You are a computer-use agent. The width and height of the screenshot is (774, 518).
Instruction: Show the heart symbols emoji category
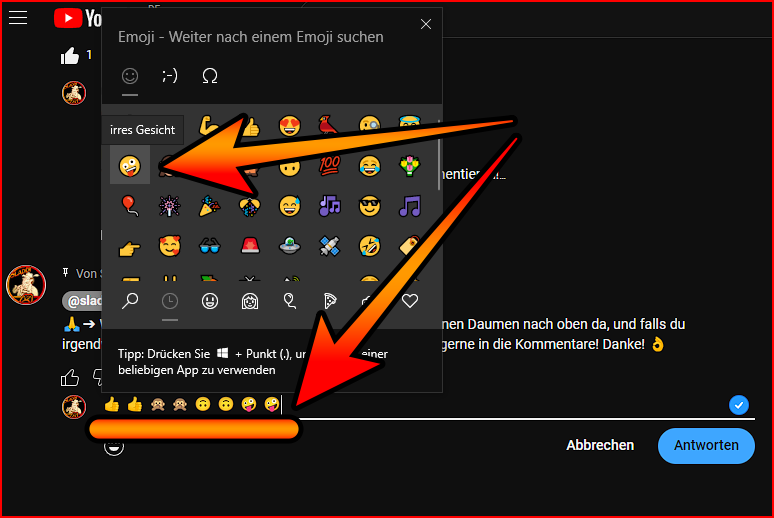pos(409,301)
